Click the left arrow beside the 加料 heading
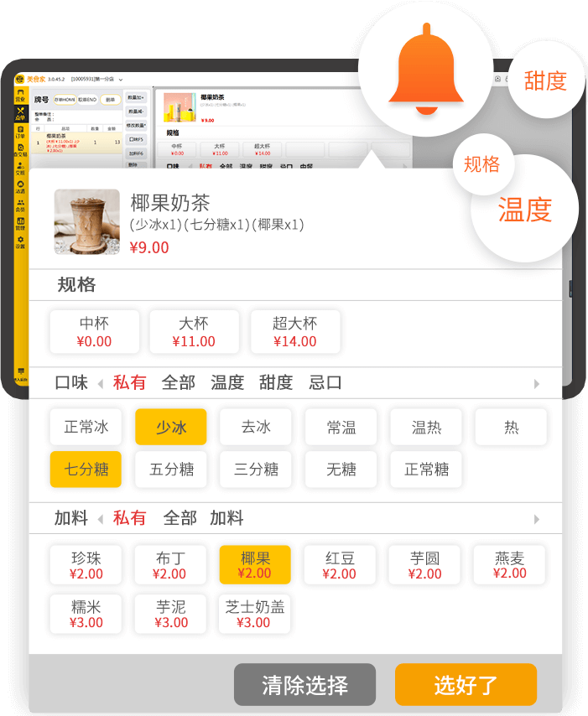 click(x=101, y=519)
